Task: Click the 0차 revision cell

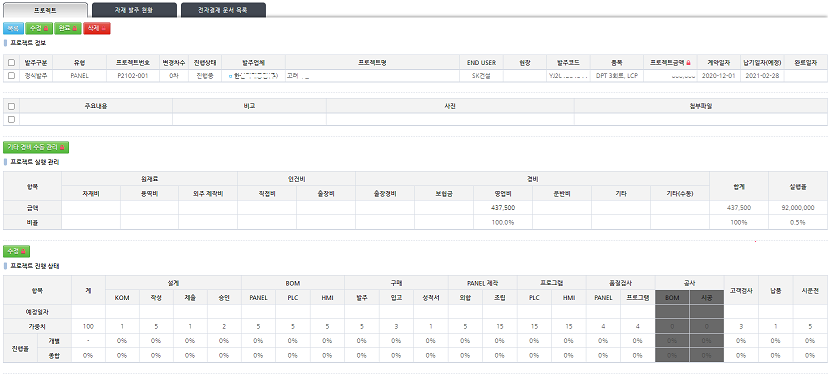Action: tap(174, 76)
